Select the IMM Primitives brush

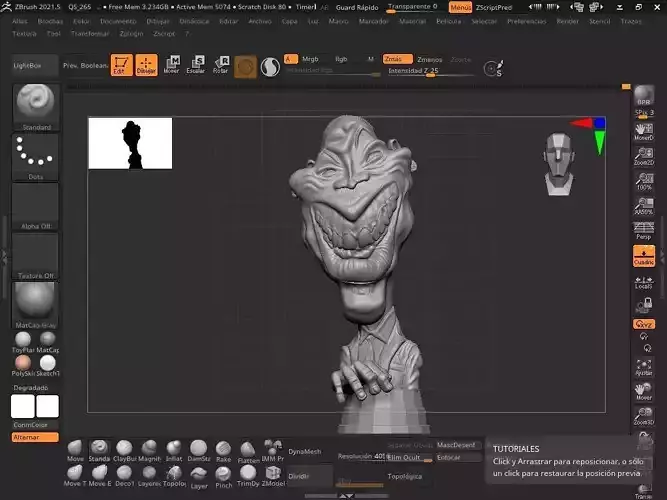(x=273, y=451)
